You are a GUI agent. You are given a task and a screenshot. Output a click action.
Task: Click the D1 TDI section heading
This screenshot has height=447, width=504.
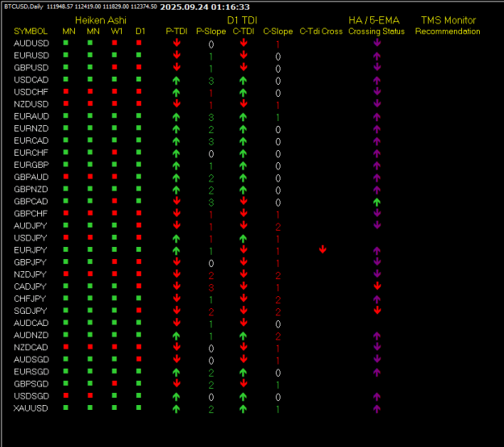coord(242,20)
